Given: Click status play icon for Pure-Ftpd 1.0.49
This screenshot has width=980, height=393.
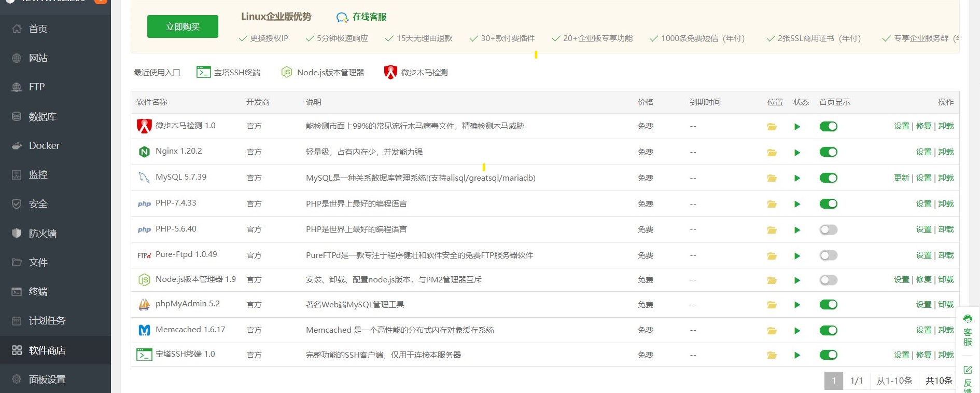Looking at the screenshot, I should pyautogui.click(x=797, y=256).
